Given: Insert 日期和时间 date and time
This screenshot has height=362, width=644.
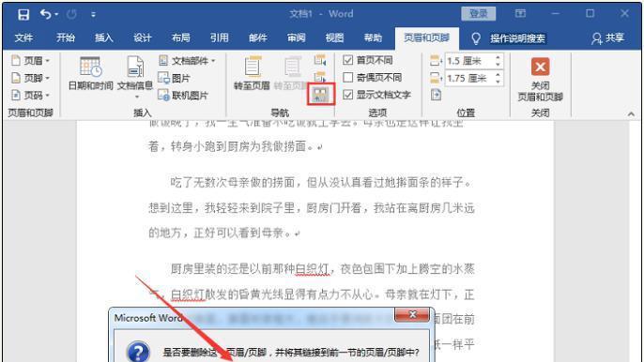Looking at the screenshot, I should 90,74.
